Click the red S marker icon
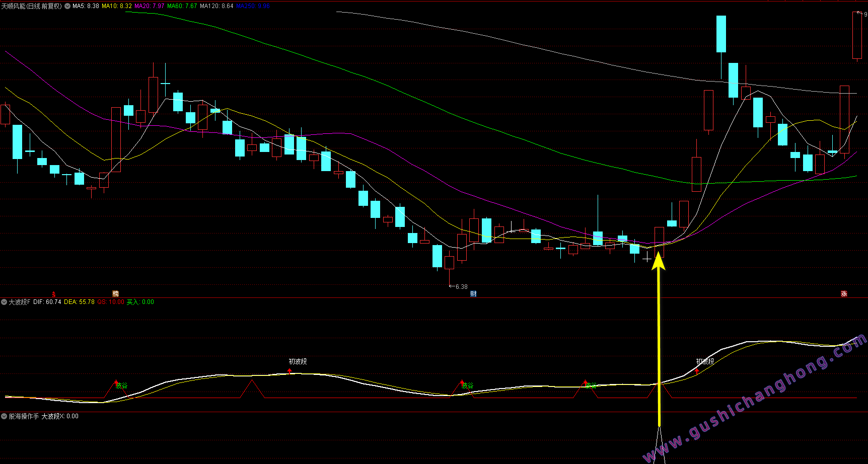 pyautogui.click(x=54, y=294)
